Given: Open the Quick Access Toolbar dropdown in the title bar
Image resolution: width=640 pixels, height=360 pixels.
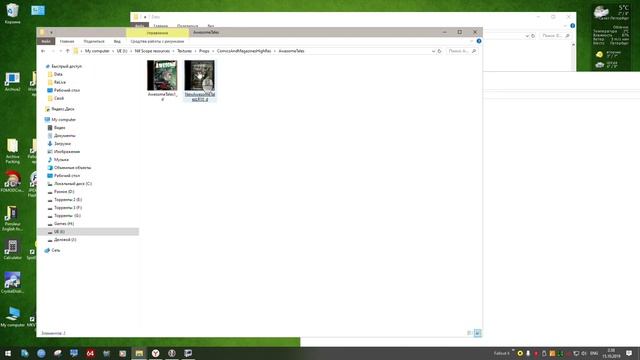Looking at the screenshot, I should [51, 32].
